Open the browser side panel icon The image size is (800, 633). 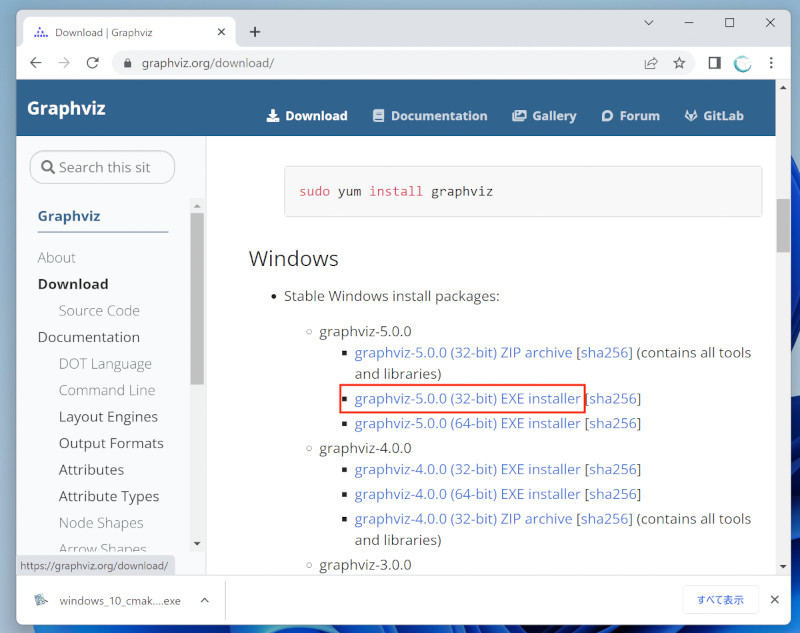coord(714,62)
